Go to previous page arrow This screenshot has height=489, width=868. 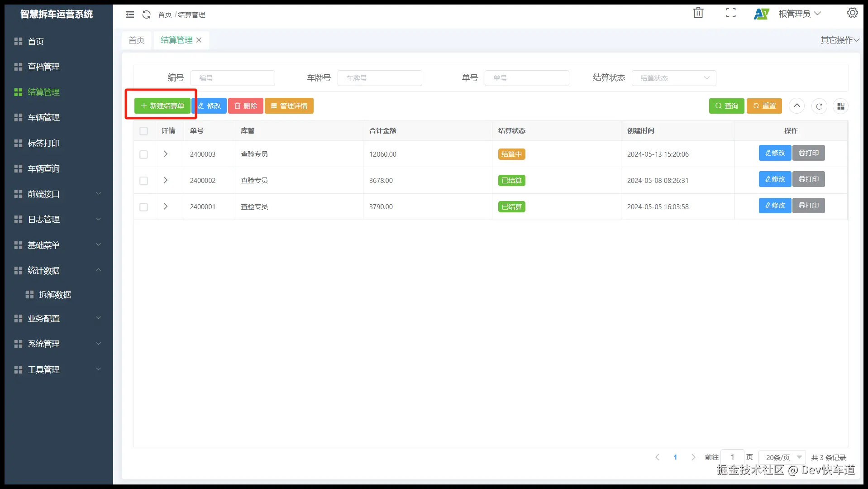(x=657, y=457)
